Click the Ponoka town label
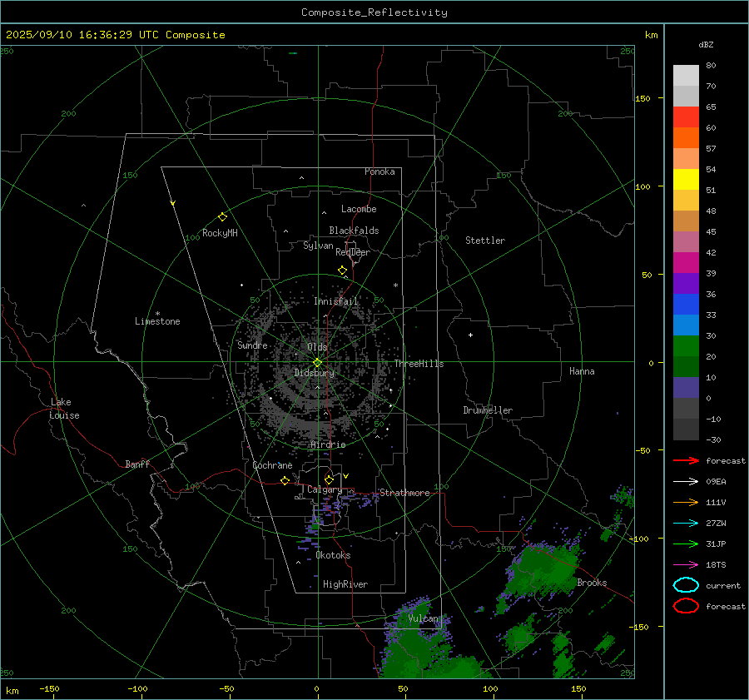The height and width of the screenshot is (700, 749). click(x=379, y=172)
